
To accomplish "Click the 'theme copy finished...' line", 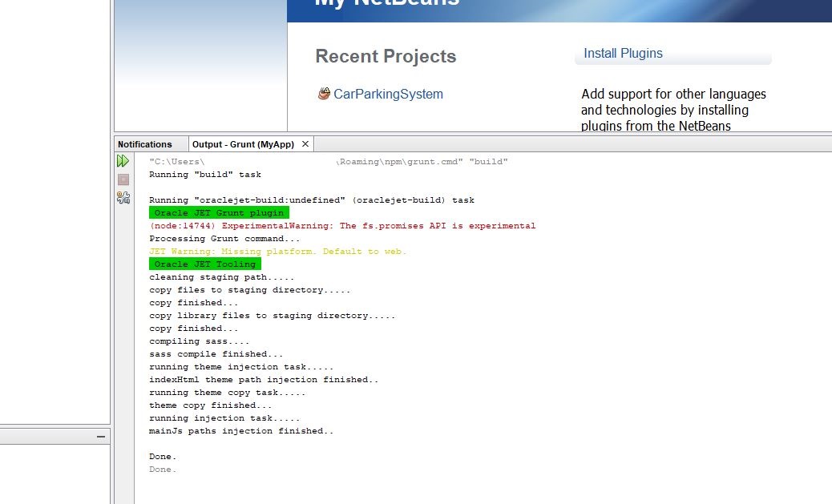I will (x=210, y=405).
